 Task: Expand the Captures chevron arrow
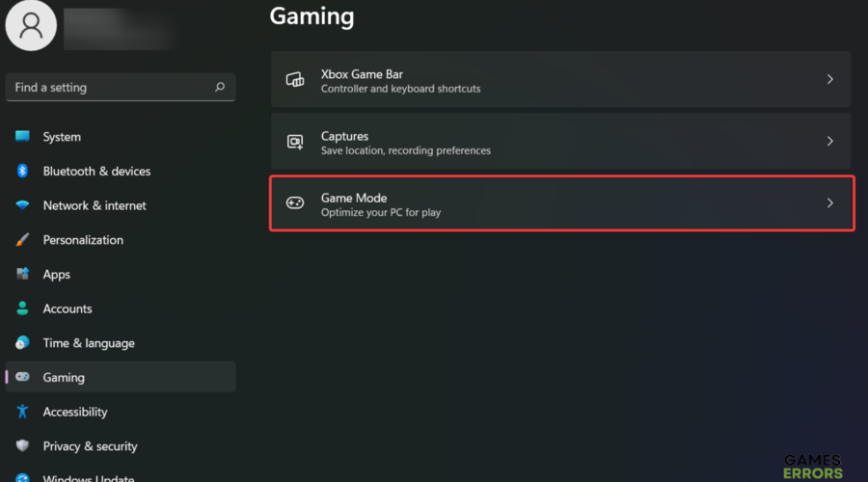point(829,142)
